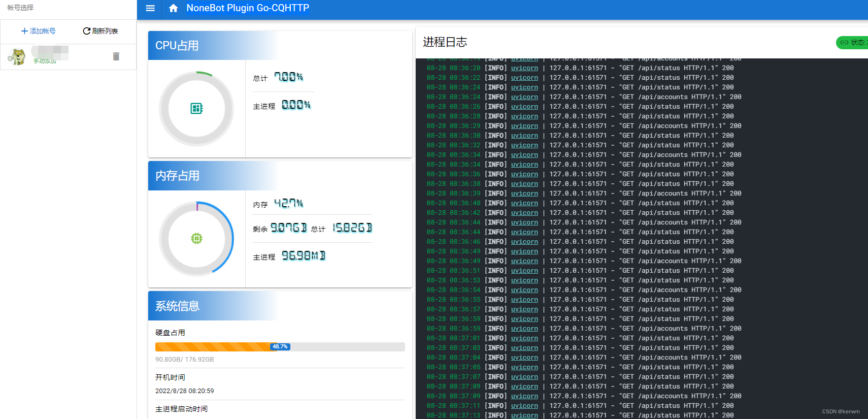Click the 08-28 08:36:55 log timestamp

pyautogui.click(x=453, y=300)
